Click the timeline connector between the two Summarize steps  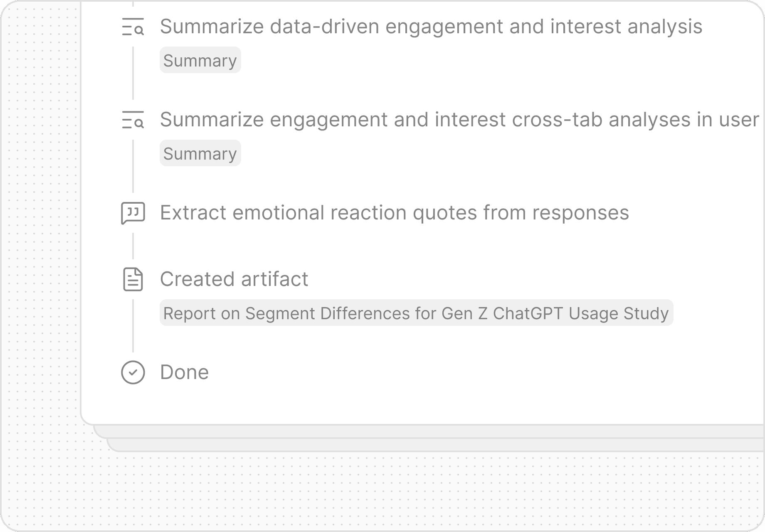[133, 73]
